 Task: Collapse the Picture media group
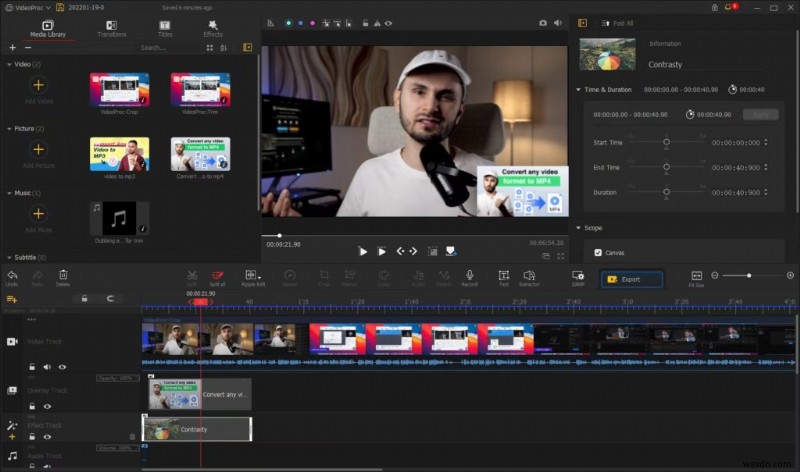[x=8, y=128]
